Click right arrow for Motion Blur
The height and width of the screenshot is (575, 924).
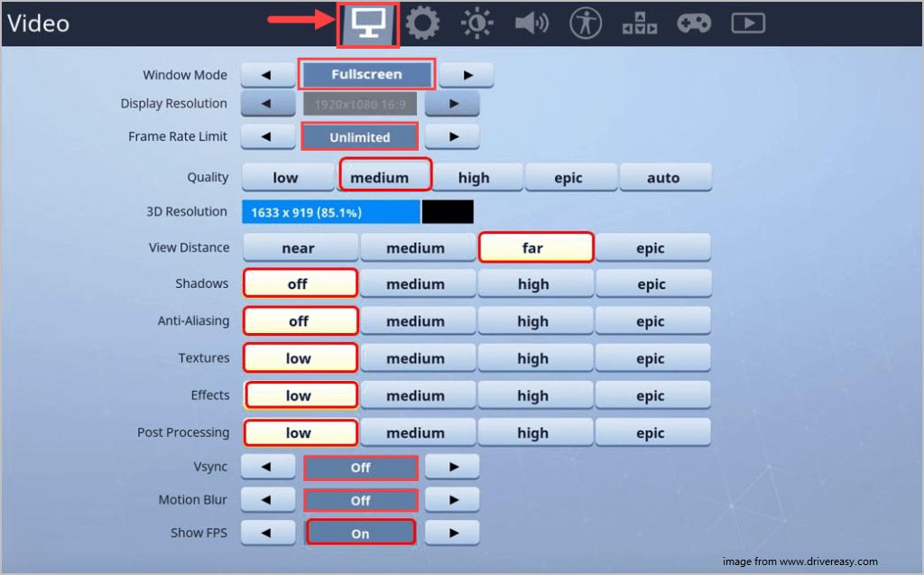point(452,500)
